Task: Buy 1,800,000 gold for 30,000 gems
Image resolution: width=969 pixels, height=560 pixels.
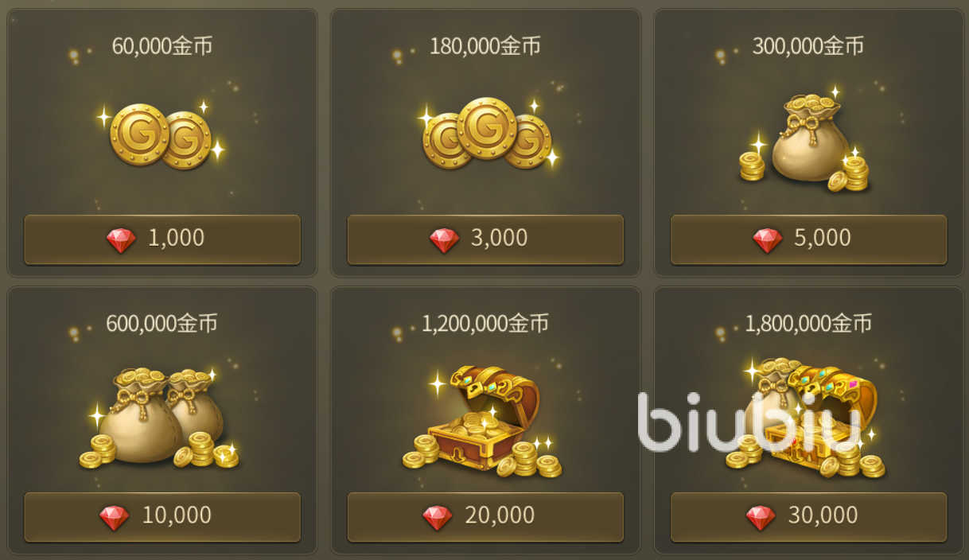Action: [808, 517]
